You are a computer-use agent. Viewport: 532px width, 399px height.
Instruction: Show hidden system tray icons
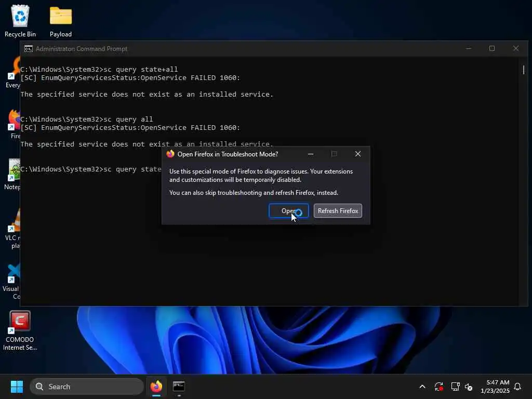pos(422,387)
